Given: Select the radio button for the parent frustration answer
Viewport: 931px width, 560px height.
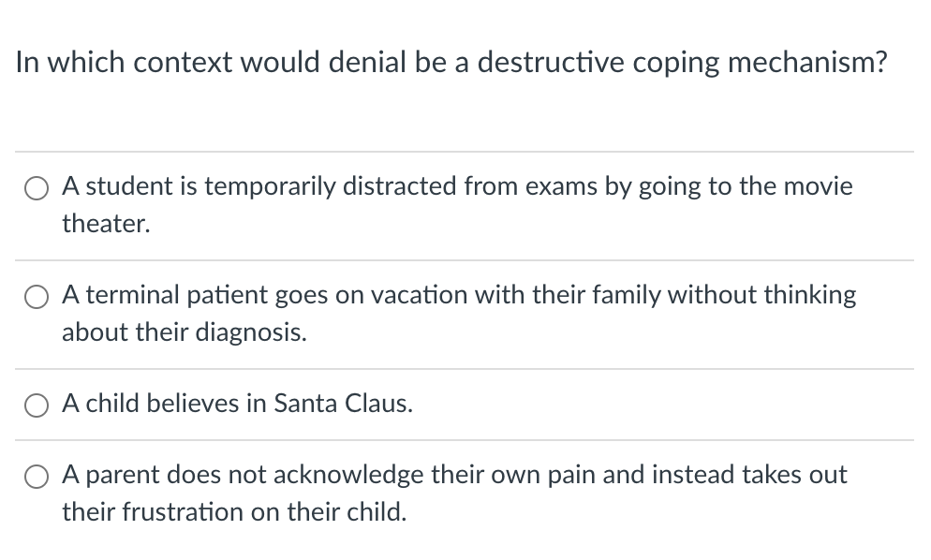Looking at the screenshot, I should 36,476.
